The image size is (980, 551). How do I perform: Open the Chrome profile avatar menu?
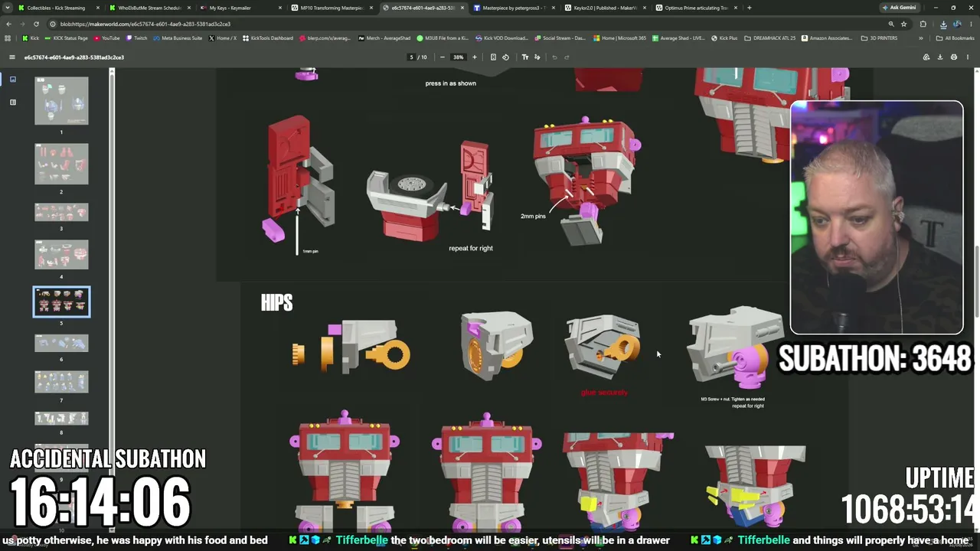click(957, 24)
